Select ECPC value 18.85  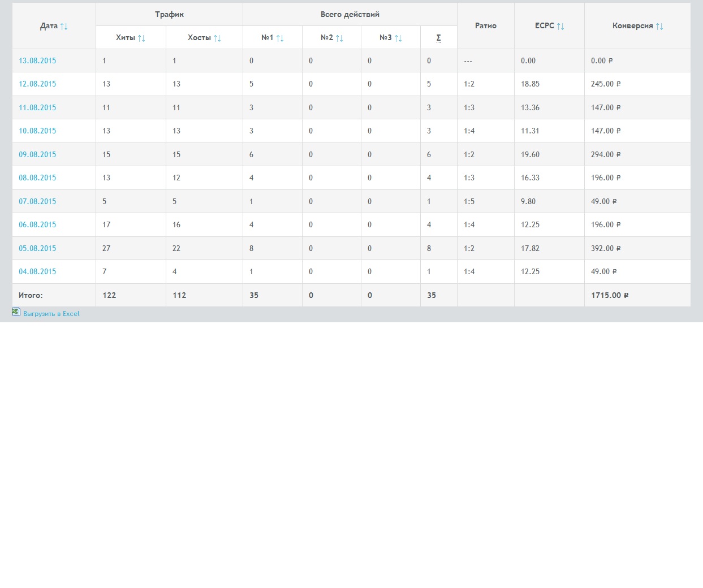click(x=531, y=84)
